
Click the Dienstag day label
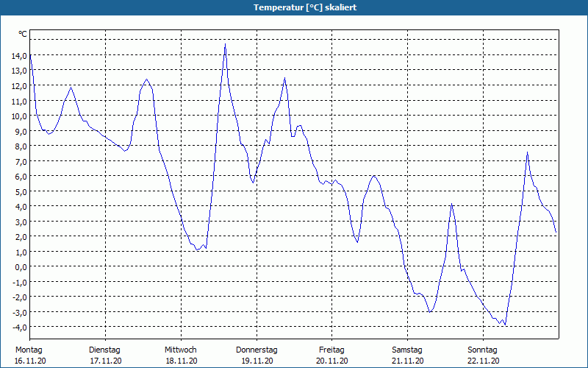[x=104, y=350]
